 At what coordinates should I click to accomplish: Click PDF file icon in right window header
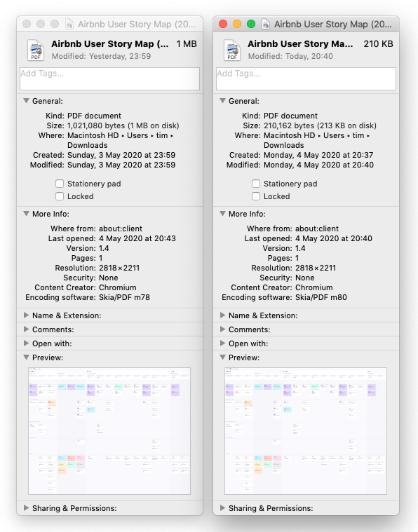point(232,50)
